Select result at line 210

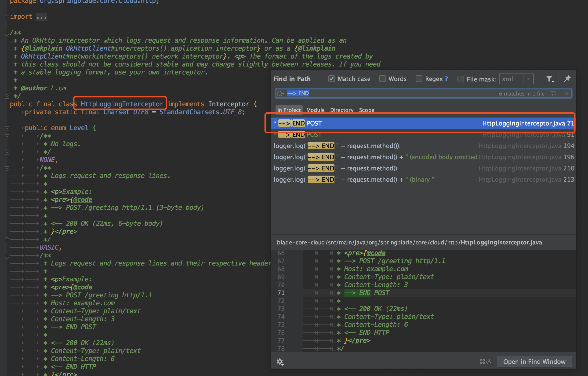pos(423,168)
